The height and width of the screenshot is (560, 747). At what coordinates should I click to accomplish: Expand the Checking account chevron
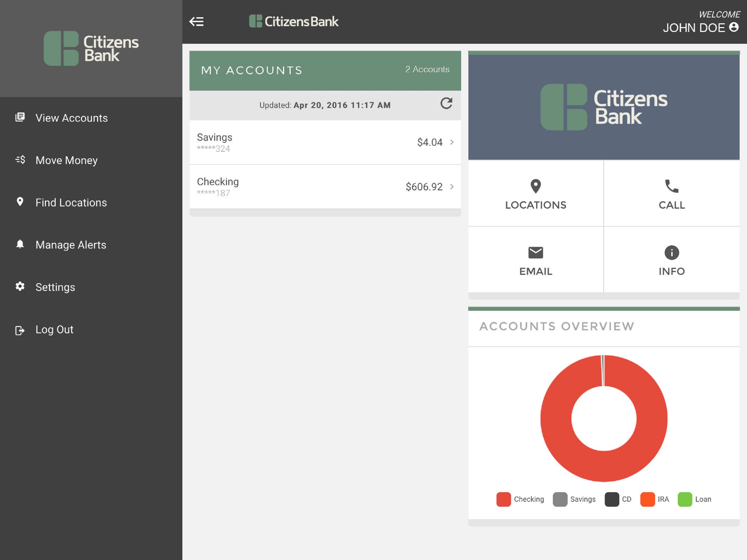[x=451, y=186]
